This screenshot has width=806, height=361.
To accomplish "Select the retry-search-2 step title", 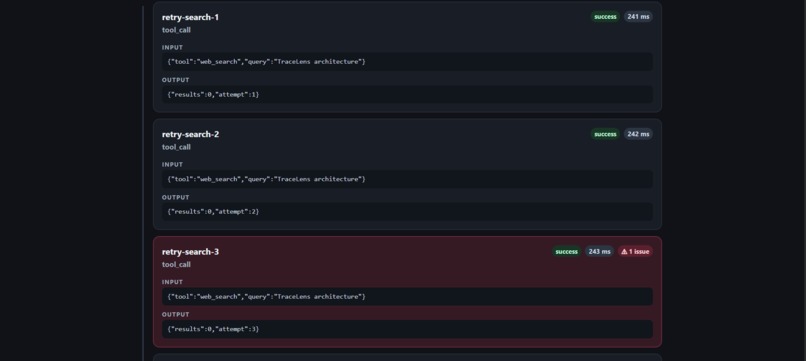I will [x=190, y=134].
